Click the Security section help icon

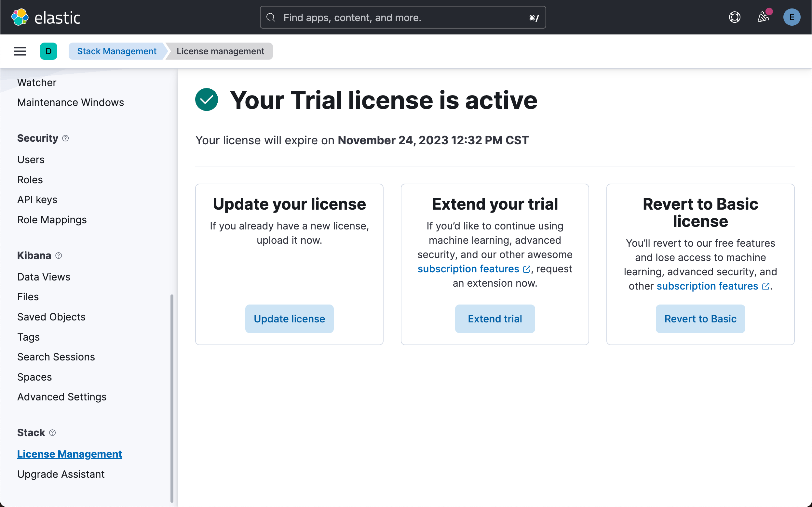coord(66,138)
